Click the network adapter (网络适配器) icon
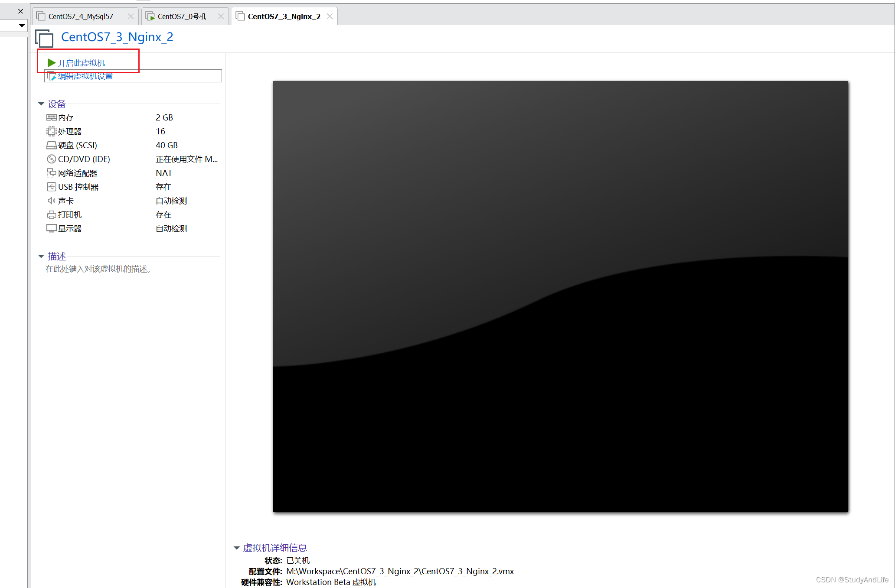This screenshot has width=895, height=588. [x=51, y=173]
